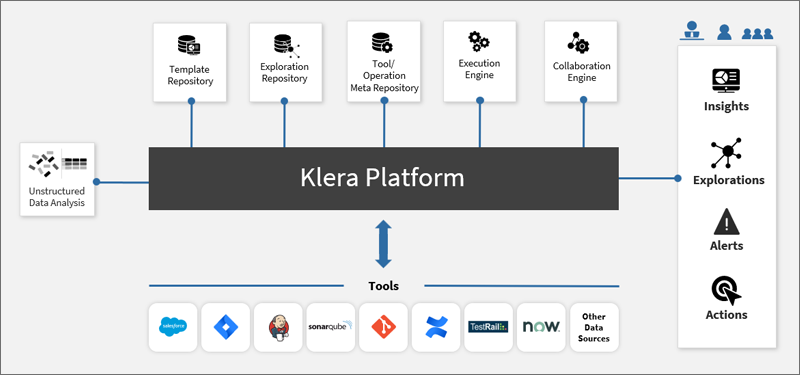Select the Salesforce cloud logo tile

[173, 327]
